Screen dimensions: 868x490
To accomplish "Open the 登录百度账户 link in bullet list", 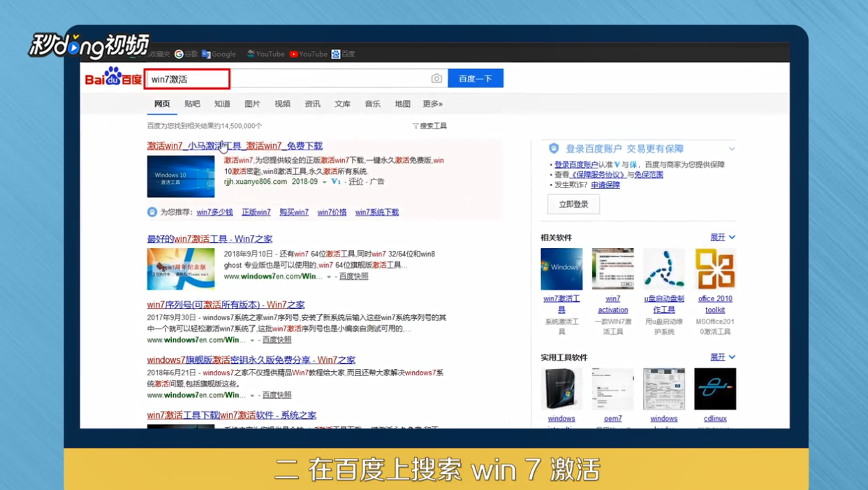I will click(576, 165).
